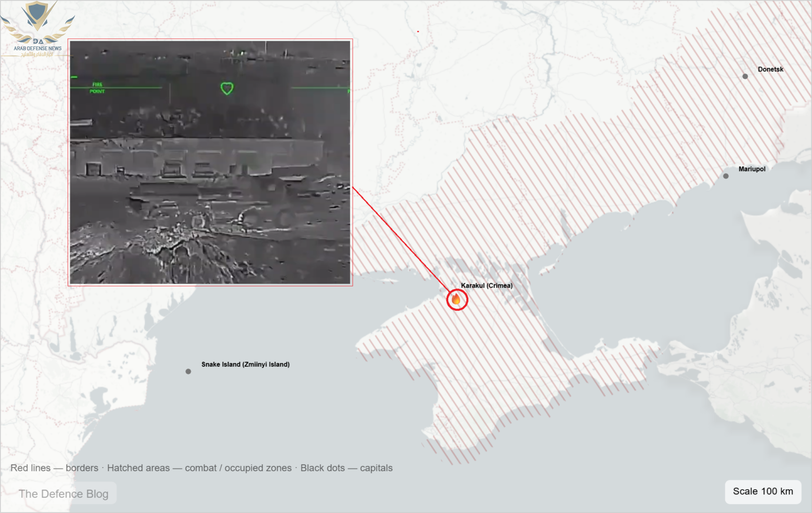Image resolution: width=812 pixels, height=513 pixels.
Task: Click The Defence Blog credit badge
Action: coord(63,493)
